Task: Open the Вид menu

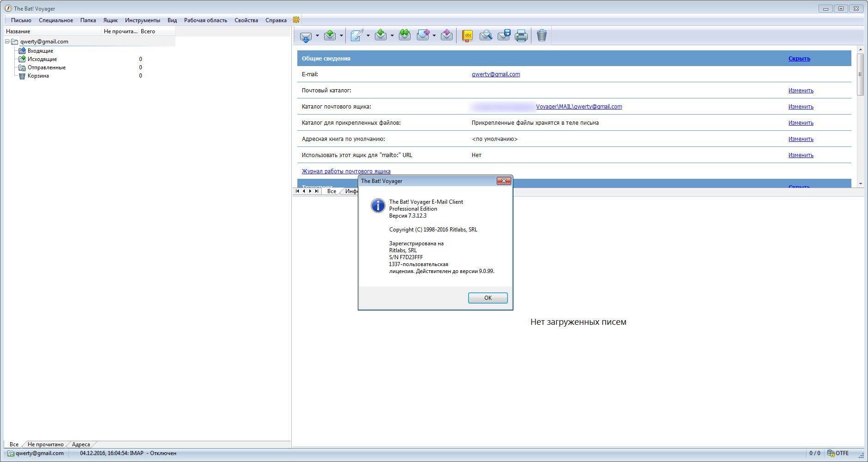Action: point(172,20)
